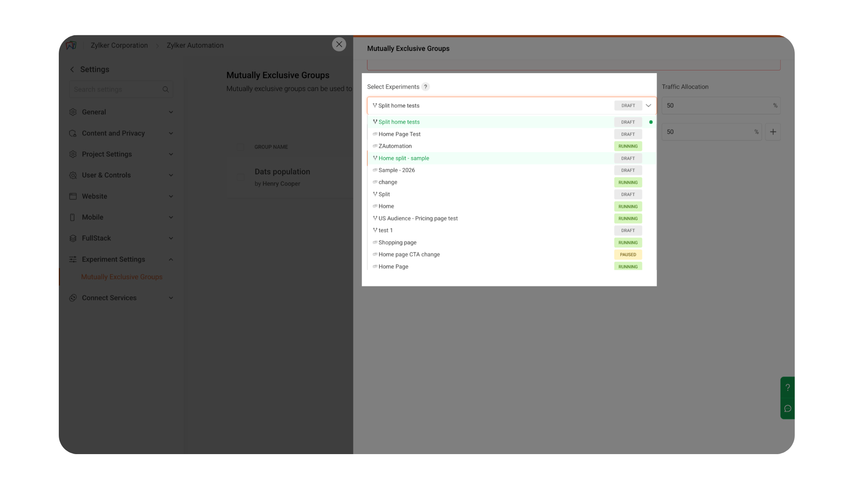The height and width of the screenshot is (488, 868).
Task: Click the help question mark beside Select Experiments
Action: pos(425,87)
